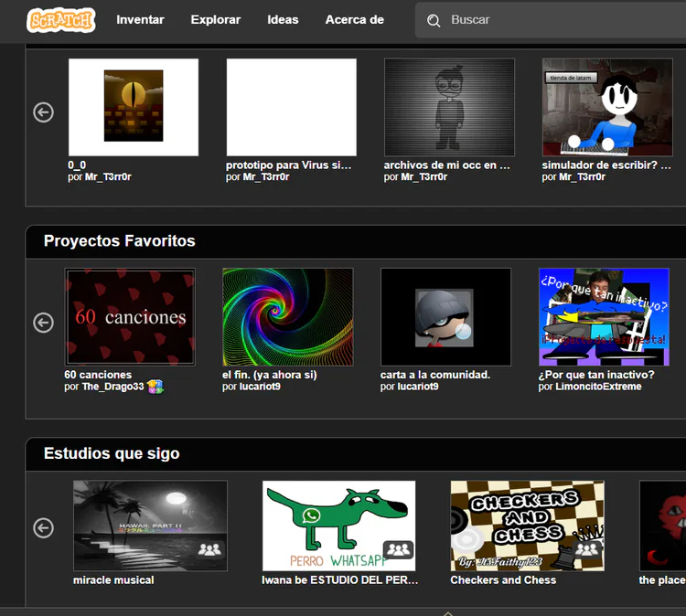Image resolution: width=686 pixels, height=616 pixels.
Task: Open the Scratch logo home link
Action: coord(60,20)
